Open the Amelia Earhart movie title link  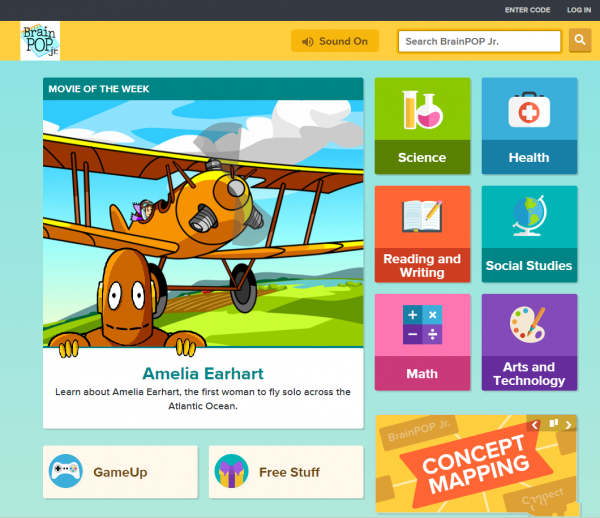tap(203, 373)
